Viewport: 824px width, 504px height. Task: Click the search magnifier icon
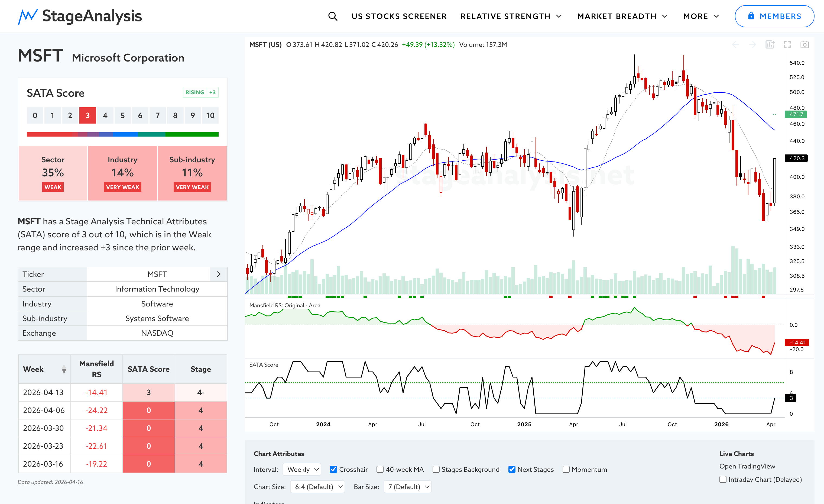332,16
